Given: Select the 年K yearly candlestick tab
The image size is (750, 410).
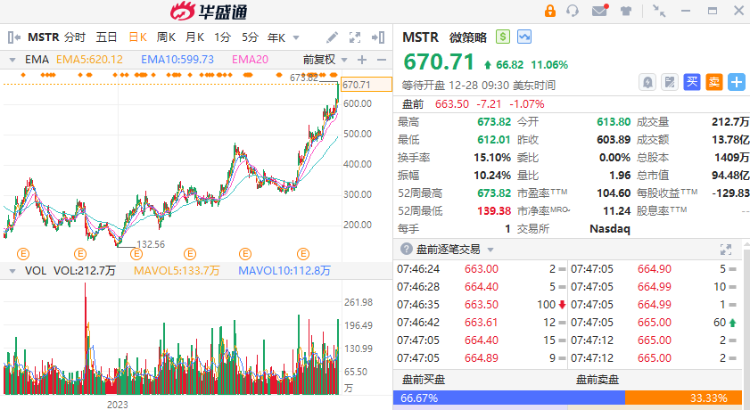Looking at the screenshot, I should click(x=276, y=37).
